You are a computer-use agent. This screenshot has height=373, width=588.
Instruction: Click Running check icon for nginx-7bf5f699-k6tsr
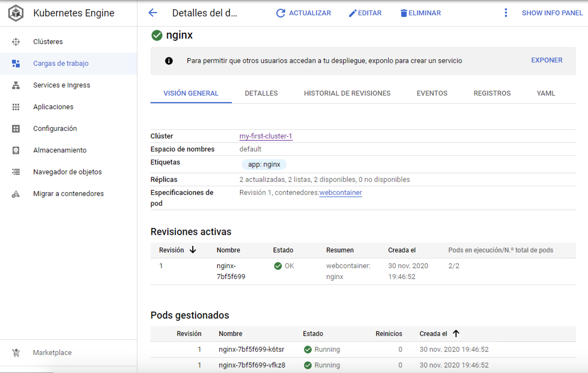[x=308, y=349]
